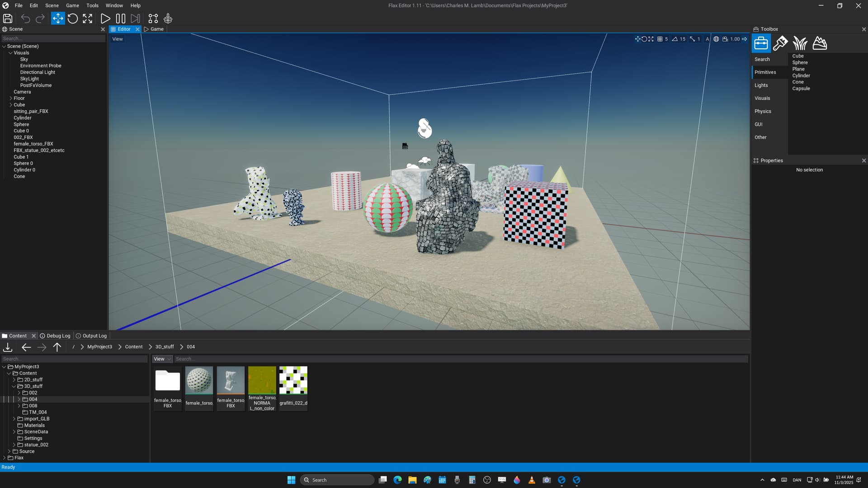Toggle scale snapping in viewport
The width and height of the screenshot is (868, 488).
point(692,39)
